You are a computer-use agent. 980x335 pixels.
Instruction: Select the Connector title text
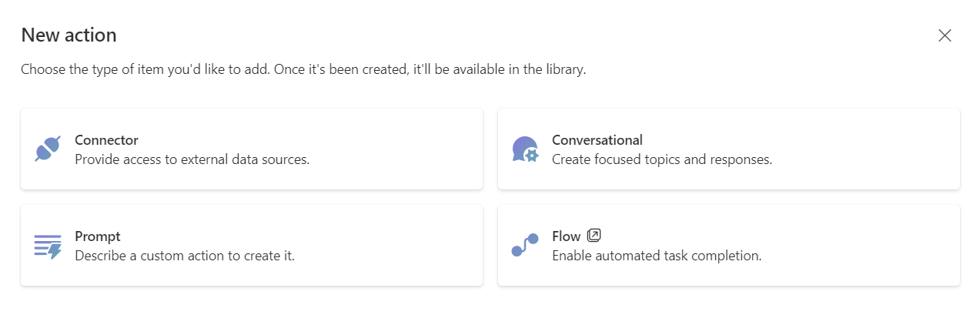point(106,140)
